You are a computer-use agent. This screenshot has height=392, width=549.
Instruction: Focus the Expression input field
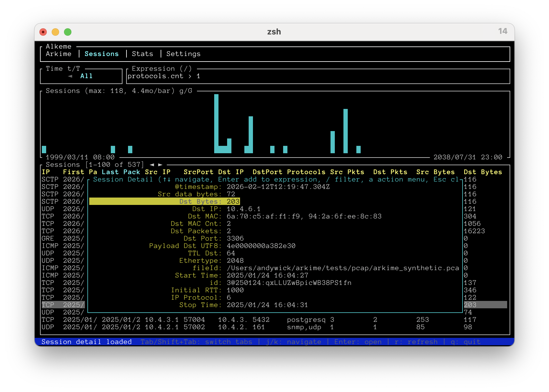click(318, 76)
